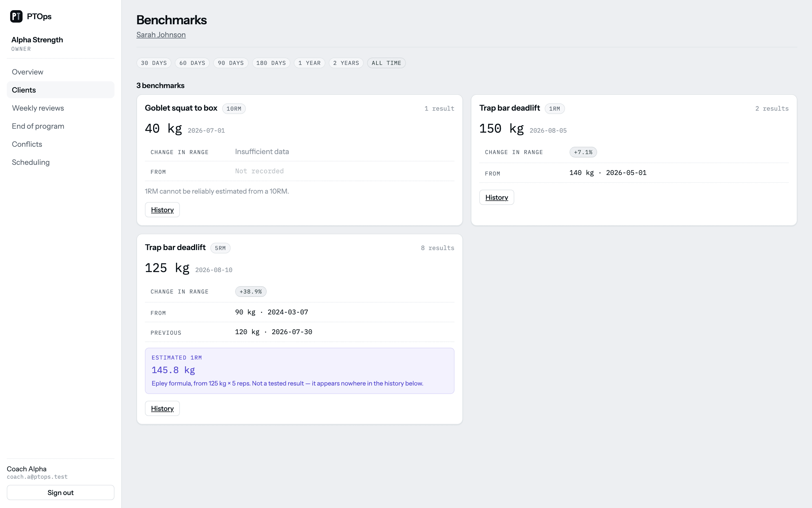Click the 2 results count label

772,109
